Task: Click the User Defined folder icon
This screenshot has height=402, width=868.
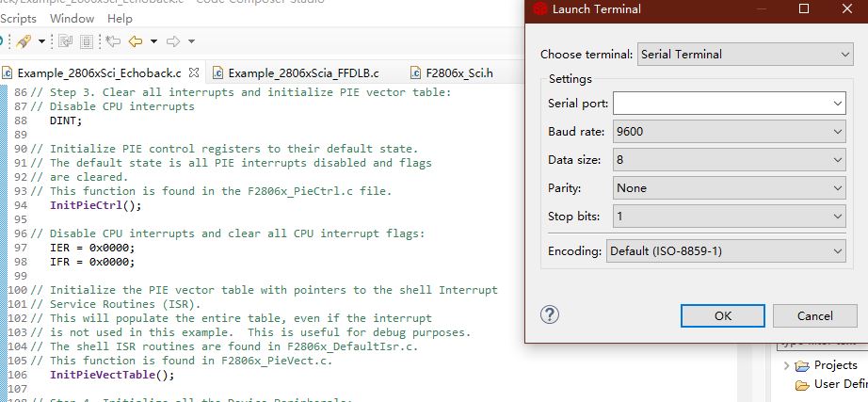Action: pos(802,384)
